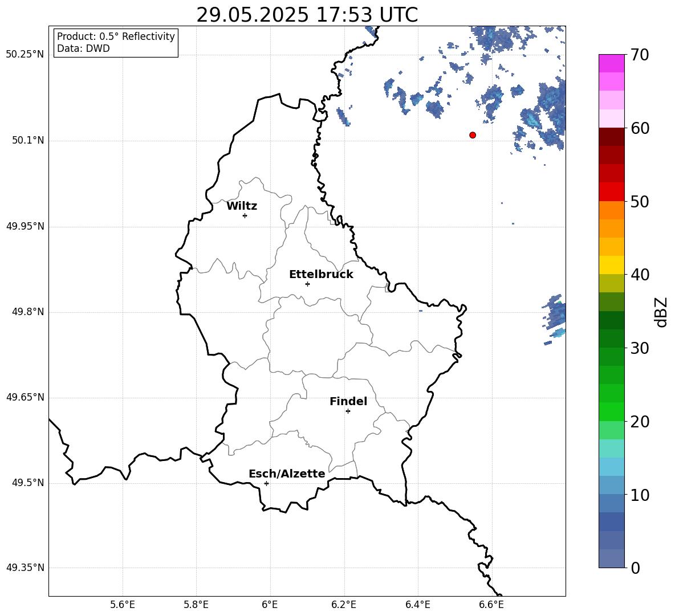
Task: Click the 50.1°N latitude label
Action: tap(28, 141)
